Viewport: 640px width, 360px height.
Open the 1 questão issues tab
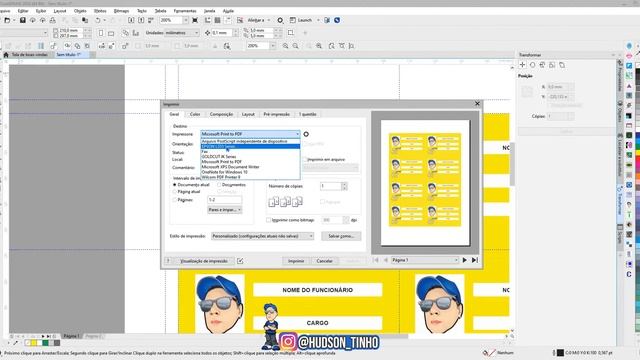307,114
